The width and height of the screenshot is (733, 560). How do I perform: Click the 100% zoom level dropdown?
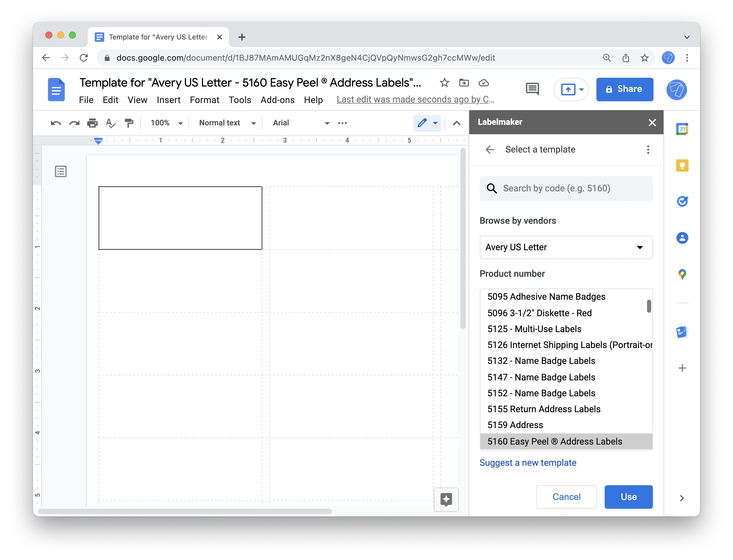(x=167, y=123)
